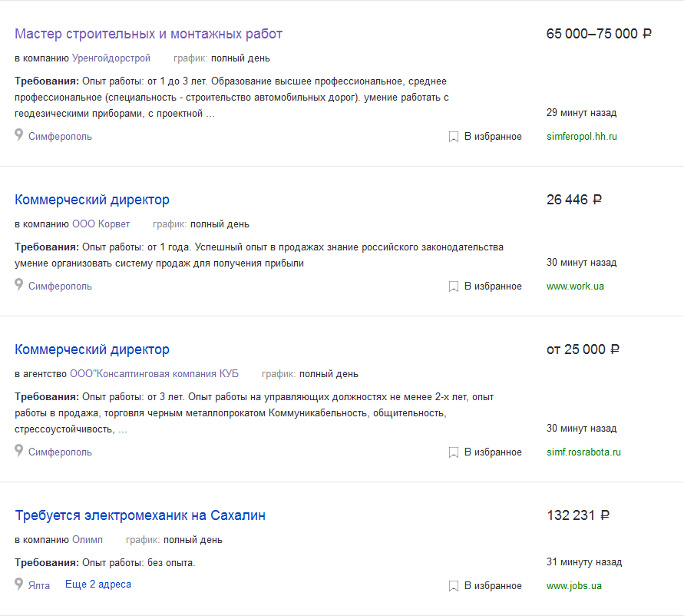Open 'Требуется электромеханик на Сахалин' listing

pyautogui.click(x=140, y=515)
